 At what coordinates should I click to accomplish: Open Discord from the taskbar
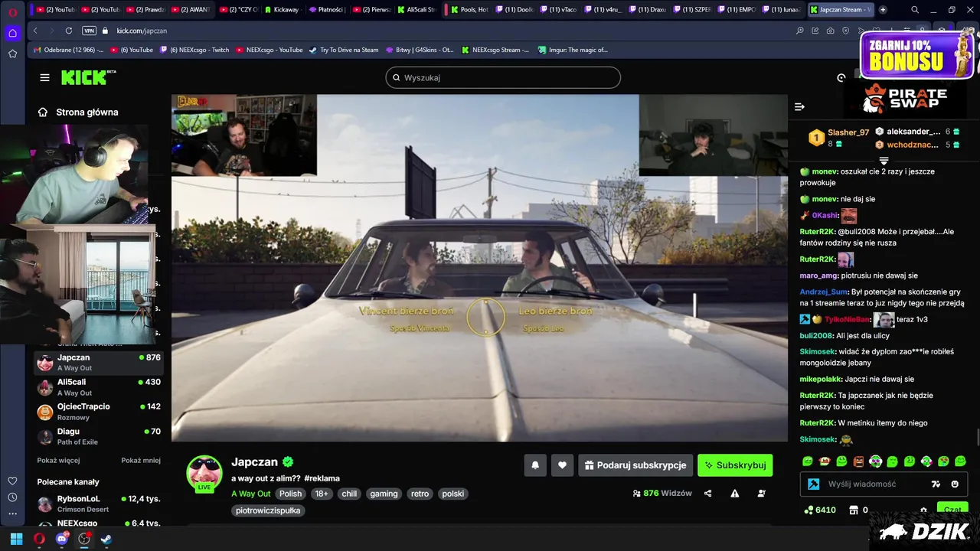61,539
